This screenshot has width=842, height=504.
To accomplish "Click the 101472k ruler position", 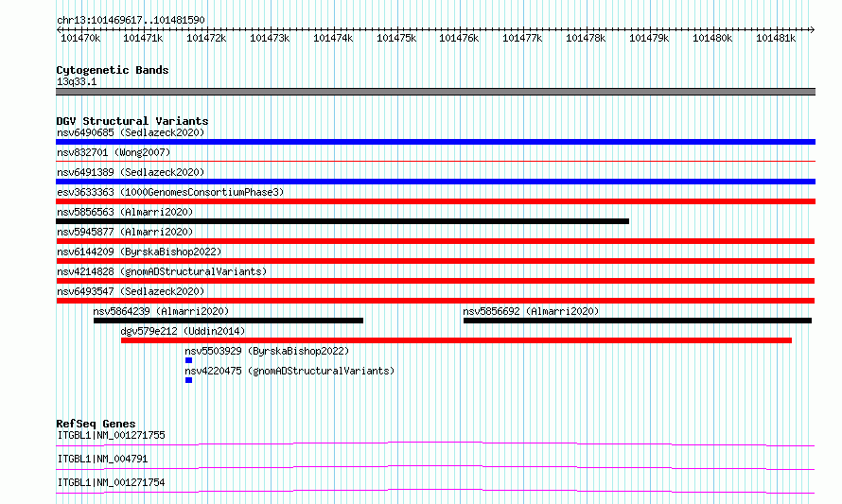I will 206,38.
